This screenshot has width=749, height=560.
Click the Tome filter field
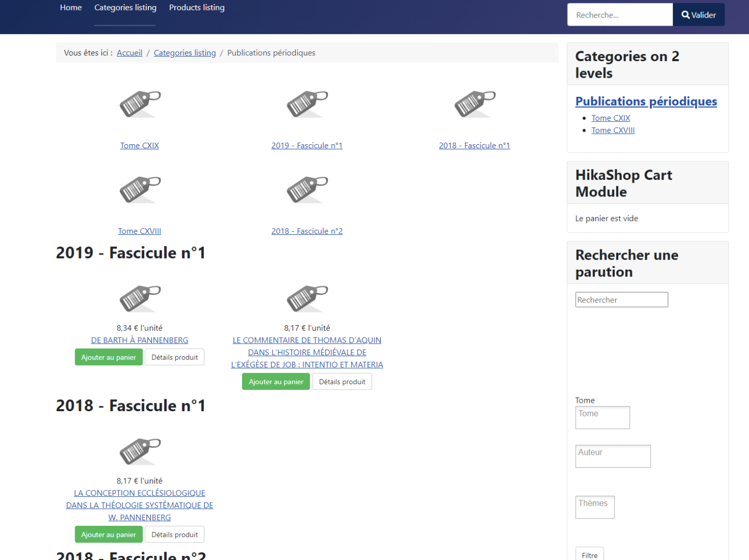[x=602, y=417]
